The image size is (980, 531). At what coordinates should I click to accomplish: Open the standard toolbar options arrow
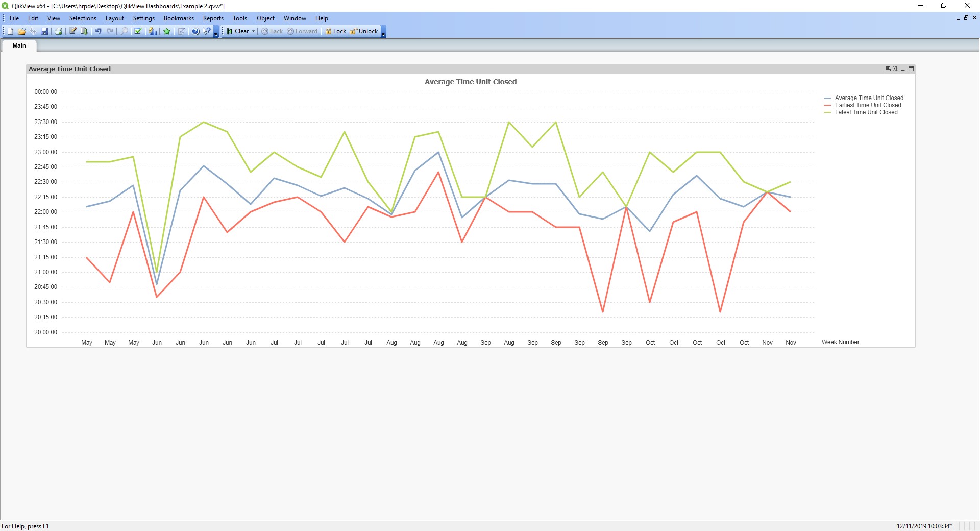216,32
